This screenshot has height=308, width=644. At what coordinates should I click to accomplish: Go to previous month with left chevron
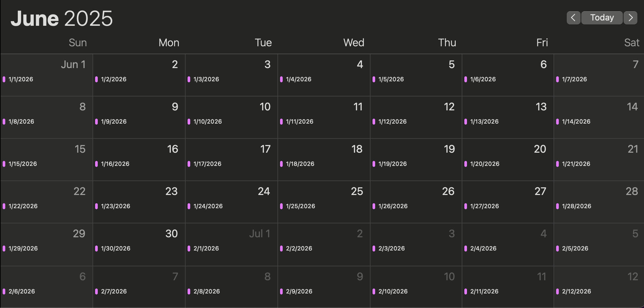coord(573,18)
